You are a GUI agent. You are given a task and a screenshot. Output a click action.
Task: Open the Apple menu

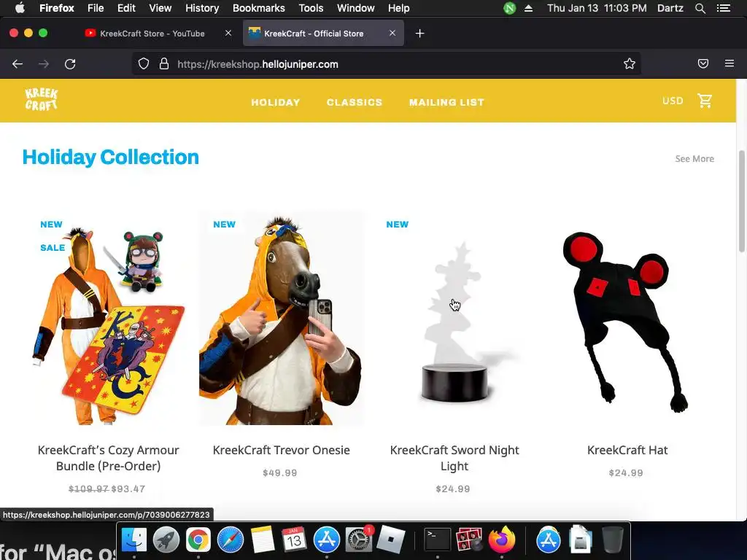[20, 8]
